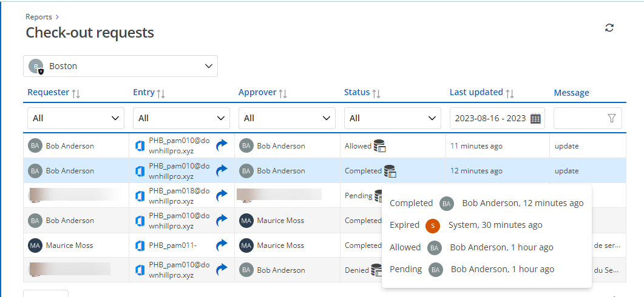The image size is (644, 297).
Task: Toggle sort order for Last updated
Action: [510, 93]
